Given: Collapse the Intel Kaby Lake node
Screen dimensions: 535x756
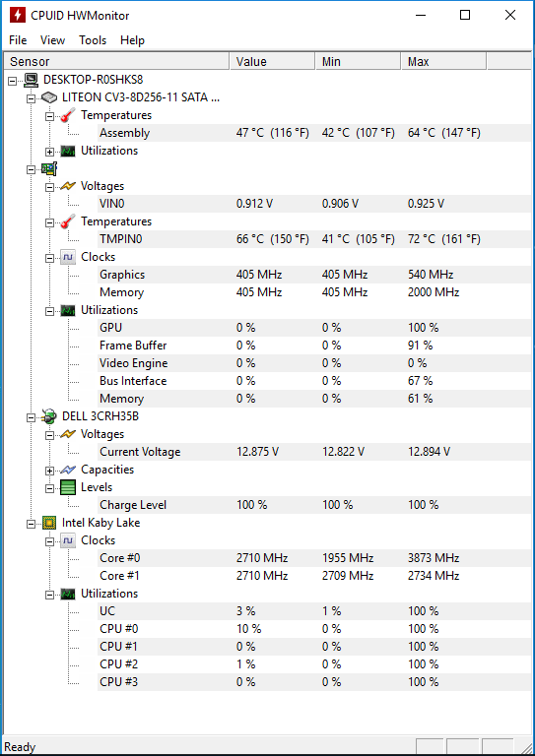Looking at the screenshot, I should coord(32,524).
